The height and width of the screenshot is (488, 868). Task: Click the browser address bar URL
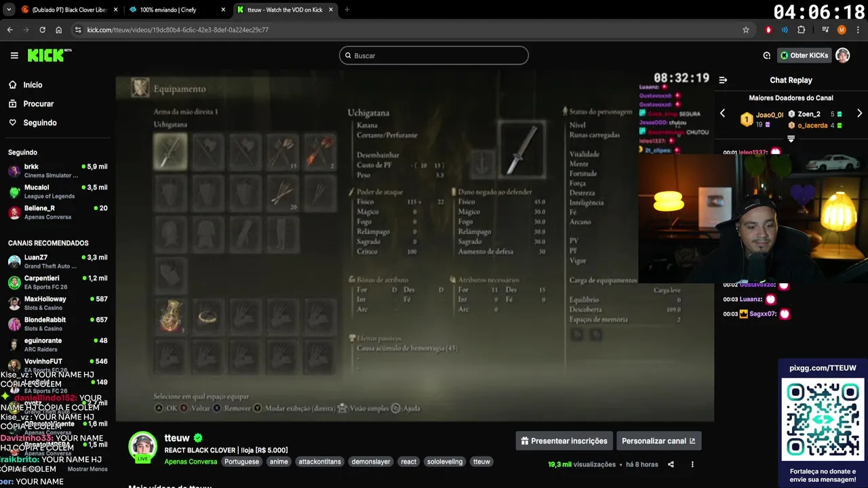click(x=178, y=30)
